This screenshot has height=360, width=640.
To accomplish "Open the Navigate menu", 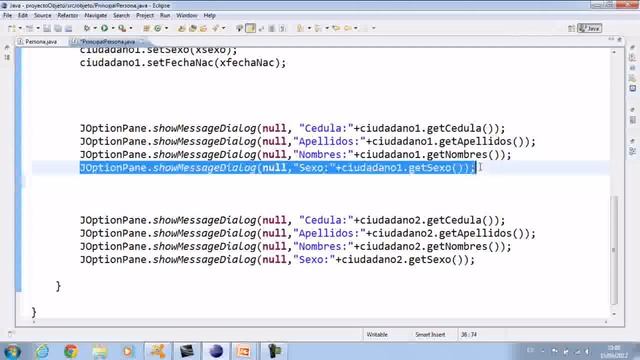I will 96,16.
